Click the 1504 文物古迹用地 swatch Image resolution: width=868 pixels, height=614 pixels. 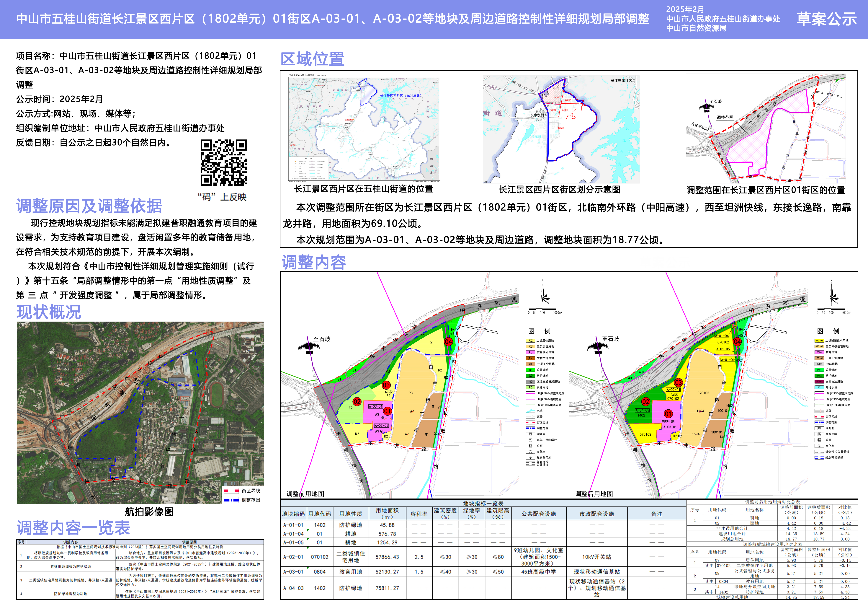(x=819, y=382)
